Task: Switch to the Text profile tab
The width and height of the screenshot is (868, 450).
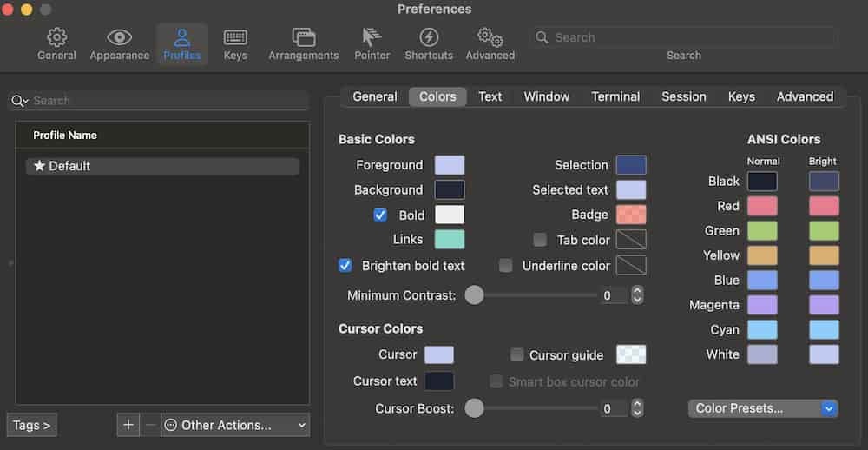Action: click(490, 96)
